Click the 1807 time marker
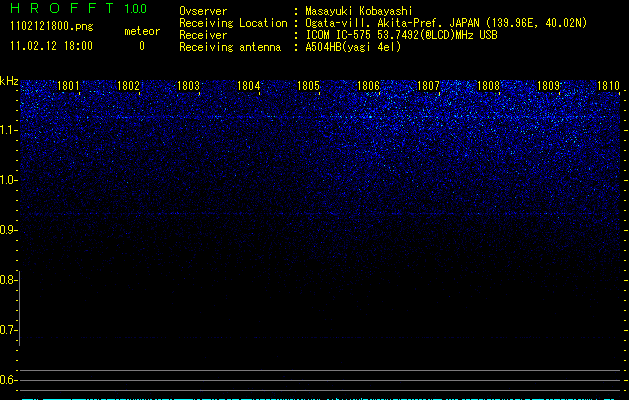This screenshot has height=400, width=629. [428, 86]
